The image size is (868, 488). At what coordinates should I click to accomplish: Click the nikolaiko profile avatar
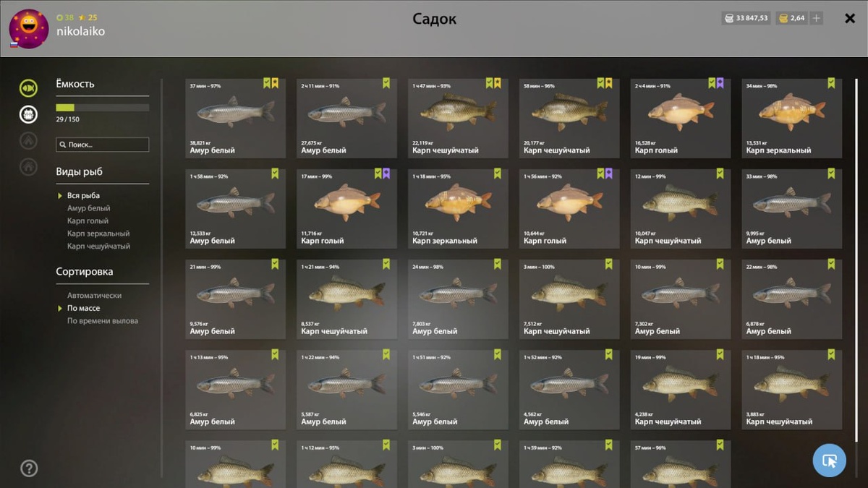click(29, 29)
